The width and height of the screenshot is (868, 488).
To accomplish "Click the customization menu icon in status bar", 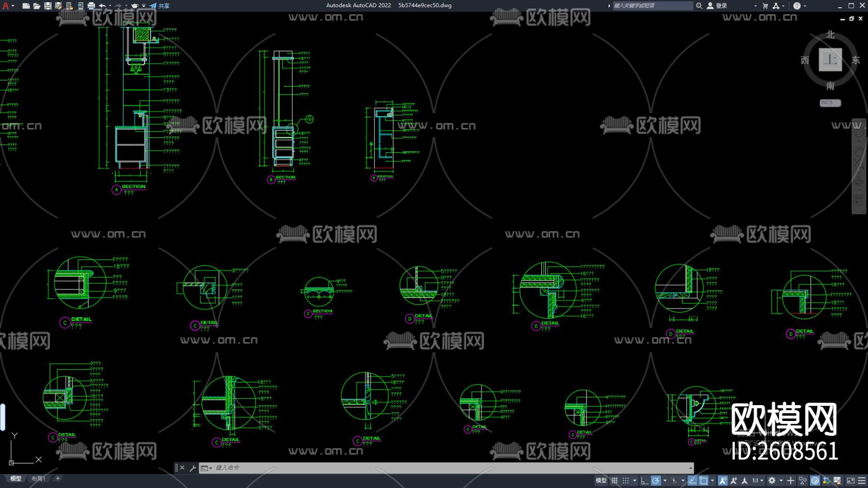I will 862,480.
